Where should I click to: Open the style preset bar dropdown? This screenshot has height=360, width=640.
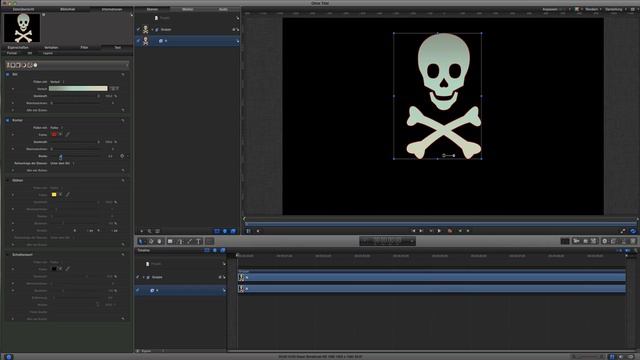point(67,65)
